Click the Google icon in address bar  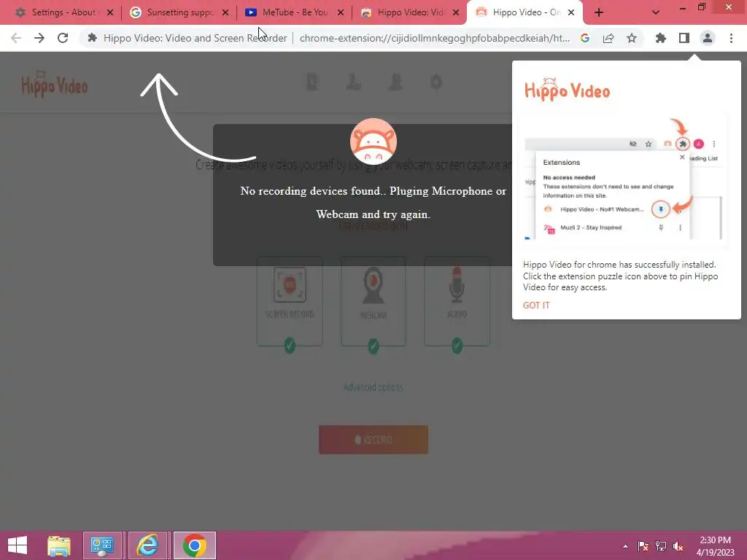point(585,38)
